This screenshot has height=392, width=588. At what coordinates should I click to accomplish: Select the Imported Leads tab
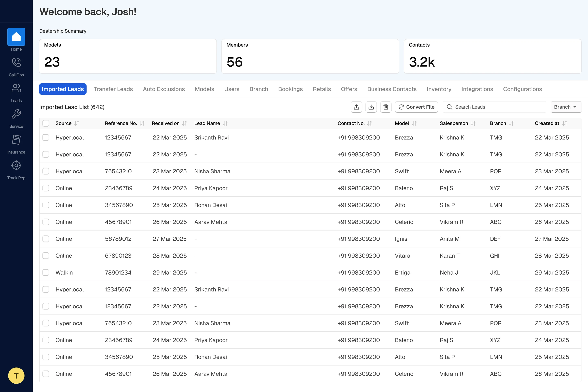(63, 89)
